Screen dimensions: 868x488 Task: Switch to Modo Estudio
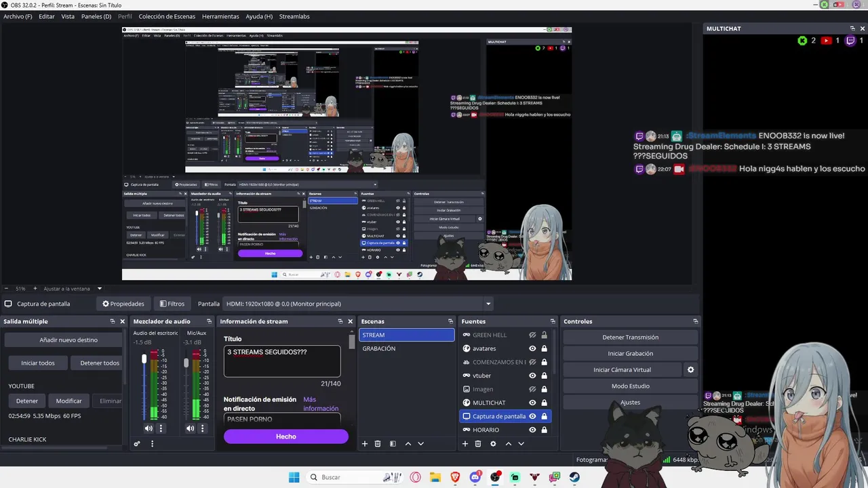630,386
